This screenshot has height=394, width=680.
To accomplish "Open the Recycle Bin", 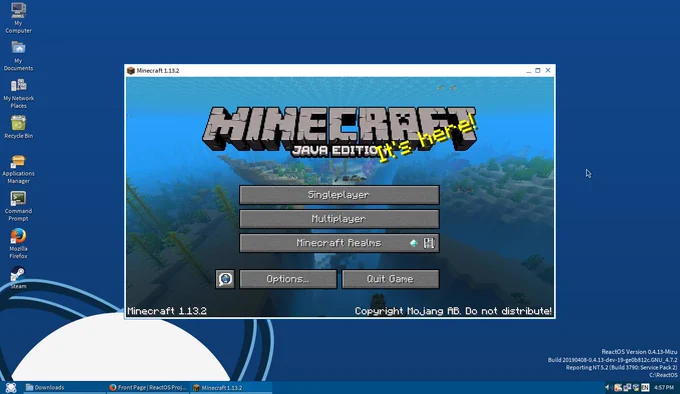I will click(18, 127).
